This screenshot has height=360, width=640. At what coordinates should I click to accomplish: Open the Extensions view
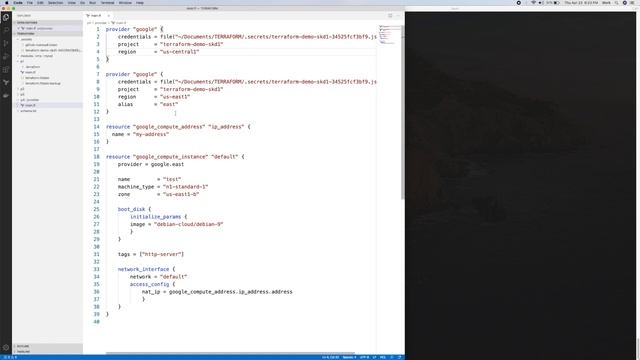(x=6, y=69)
